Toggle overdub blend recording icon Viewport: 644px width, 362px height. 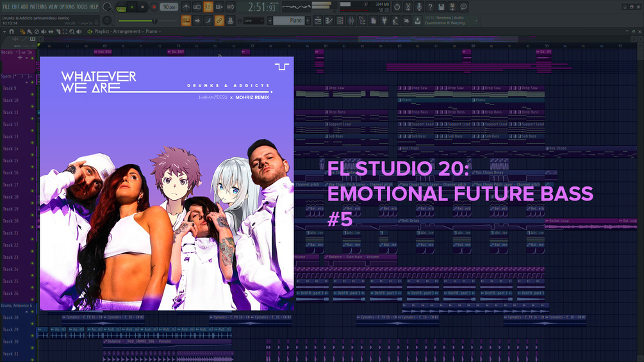pyautogui.click(x=219, y=7)
